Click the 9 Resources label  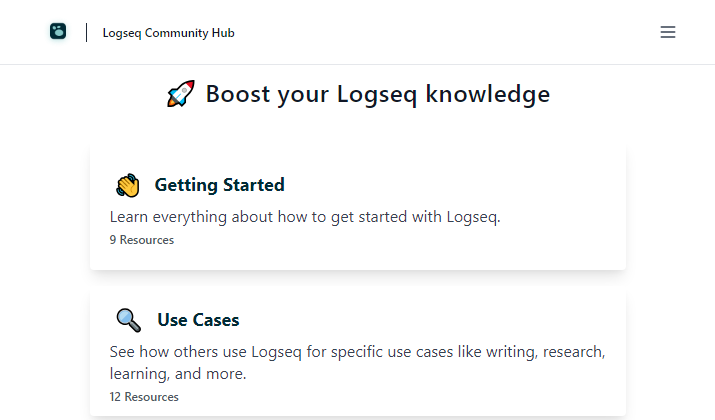(142, 240)
